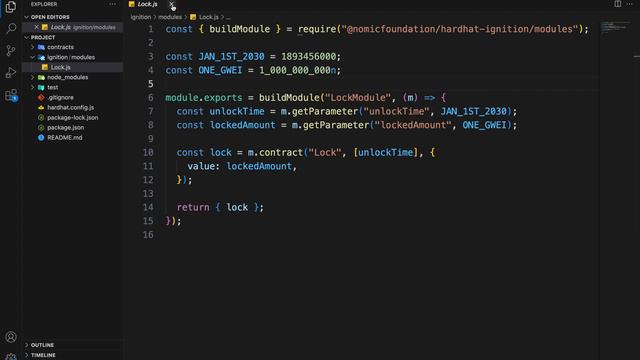
Task: Click the modules breadcrumb segment
Action: (170, 17)
